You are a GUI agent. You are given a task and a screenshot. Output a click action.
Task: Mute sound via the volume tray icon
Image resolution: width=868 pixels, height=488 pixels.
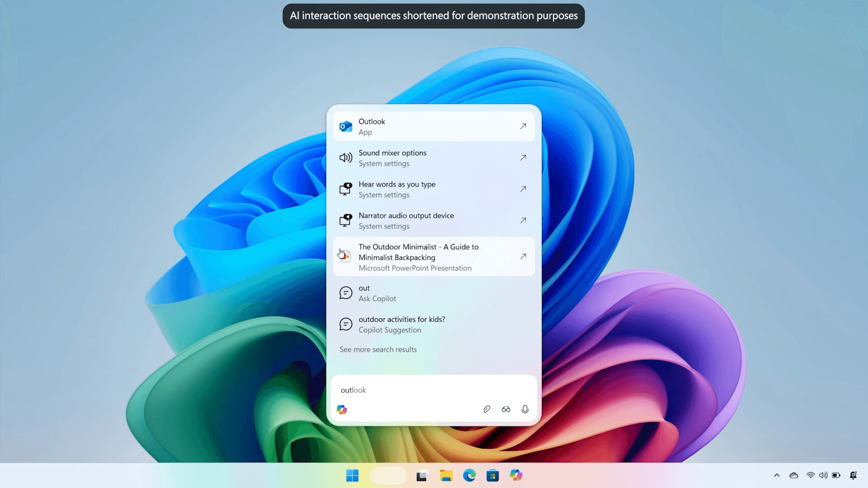pos(824,475)
